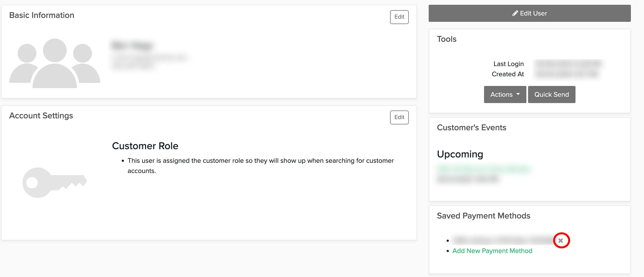Click the pencil icon in Edit User
The height and width of the screenshot is (277, 644).
[x=515, y=13]
